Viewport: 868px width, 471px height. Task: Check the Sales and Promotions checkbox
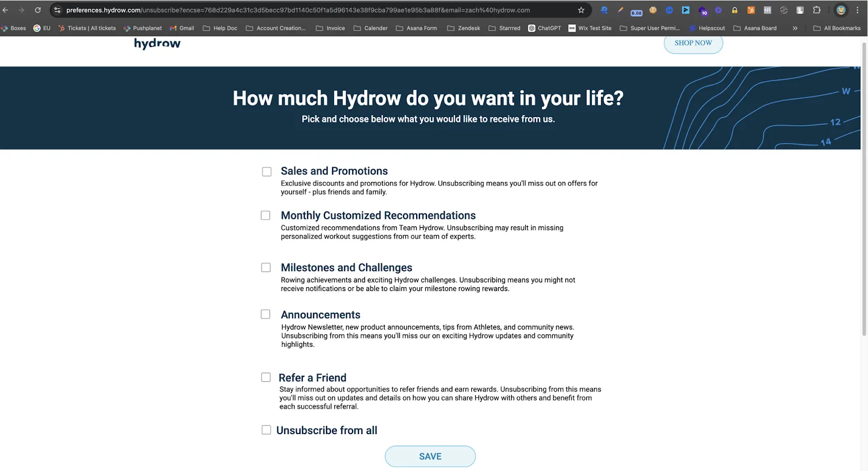[x=267, y=172]
